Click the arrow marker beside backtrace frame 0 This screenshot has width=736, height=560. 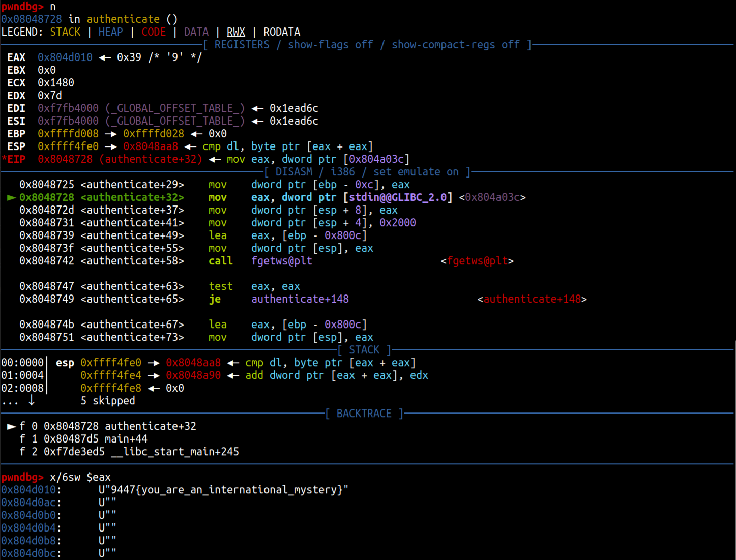click(11, 426)
